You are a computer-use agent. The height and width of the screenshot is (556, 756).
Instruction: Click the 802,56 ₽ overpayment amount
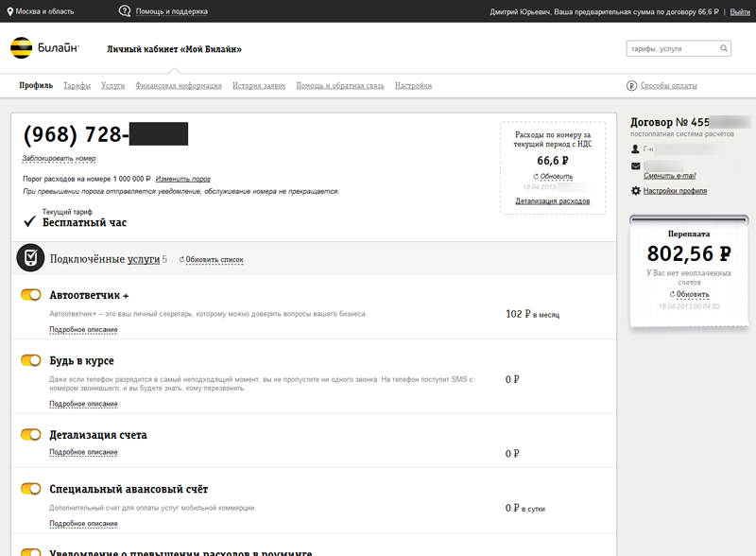pyautogui.click(x=689, y=253)
